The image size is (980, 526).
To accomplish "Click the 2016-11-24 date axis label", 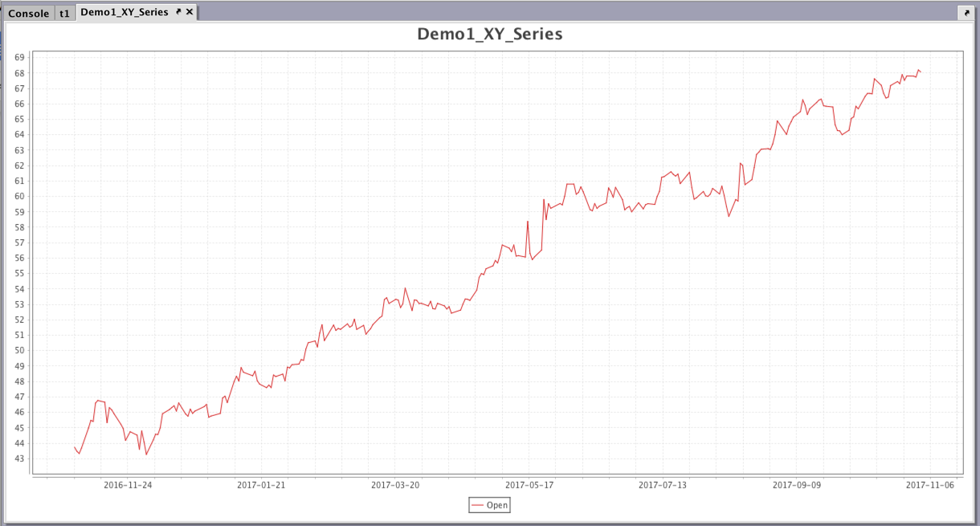I will coord(128,485).
